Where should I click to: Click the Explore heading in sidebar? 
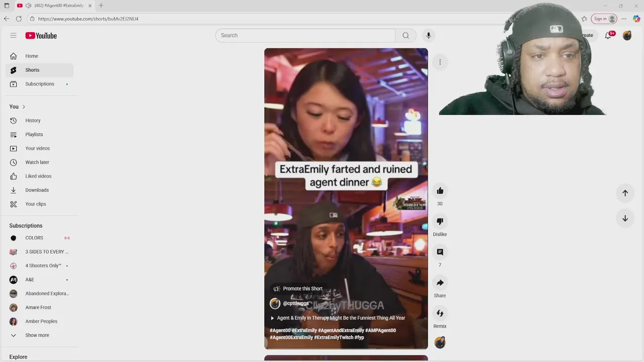[18, 357]
